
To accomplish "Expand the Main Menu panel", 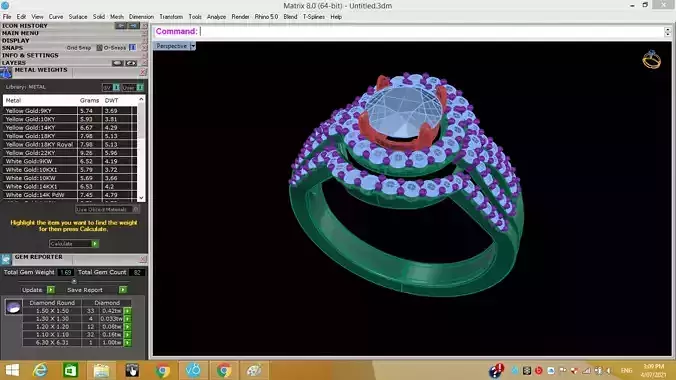I will pos(20,33).
